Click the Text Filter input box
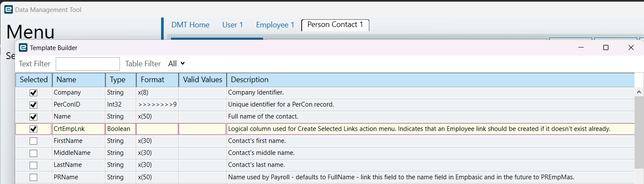644x184 pixels. pos(88,64)
